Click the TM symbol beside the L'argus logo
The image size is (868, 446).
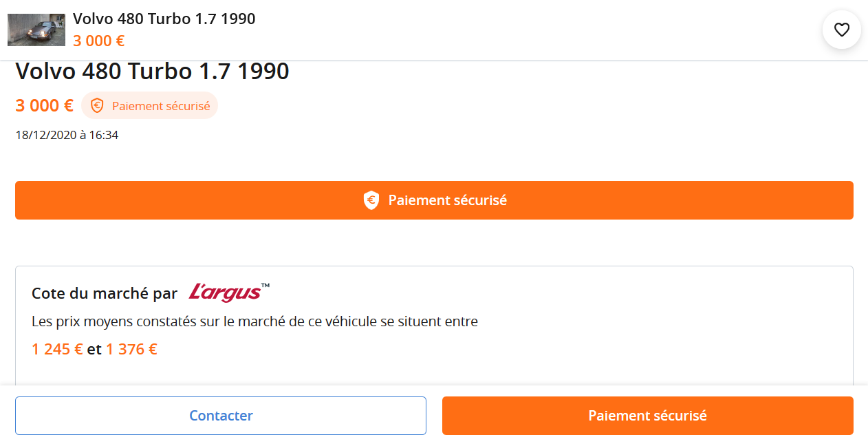click(x=265, y=286)
